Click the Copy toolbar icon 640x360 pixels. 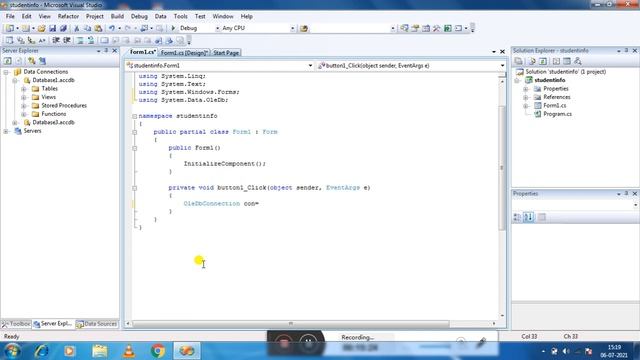(x=87, y=28)
